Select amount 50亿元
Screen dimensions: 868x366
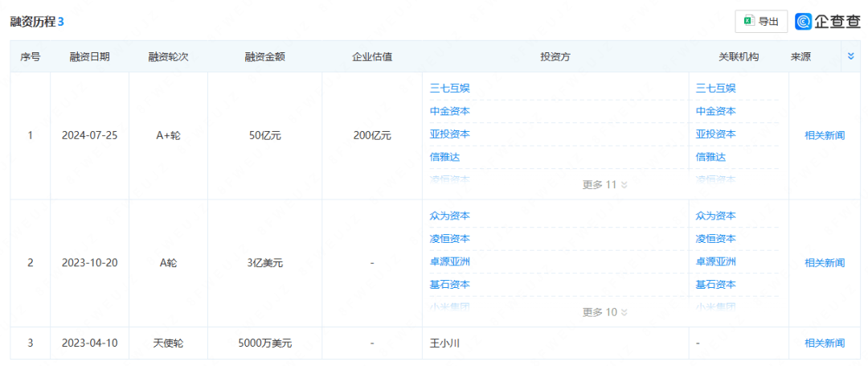(x=265, y=136)
